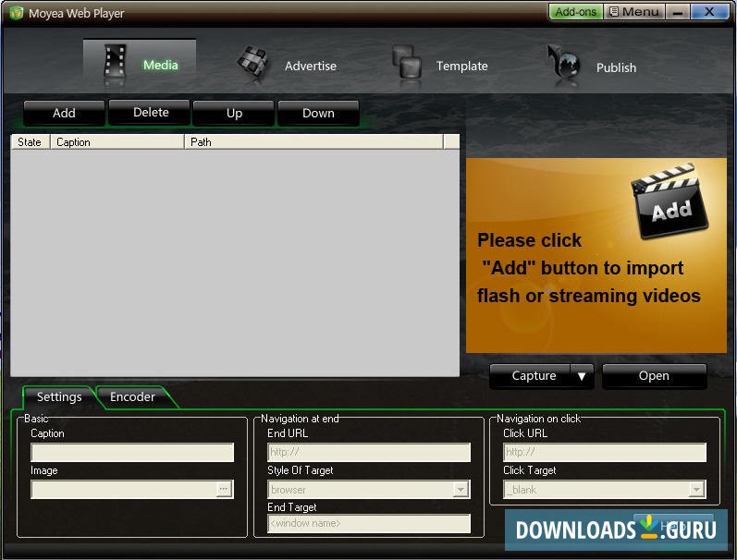The image size is (737, 560).
Task: Click the Path column header
Action: pyautogui.click(x=314, y=142)
